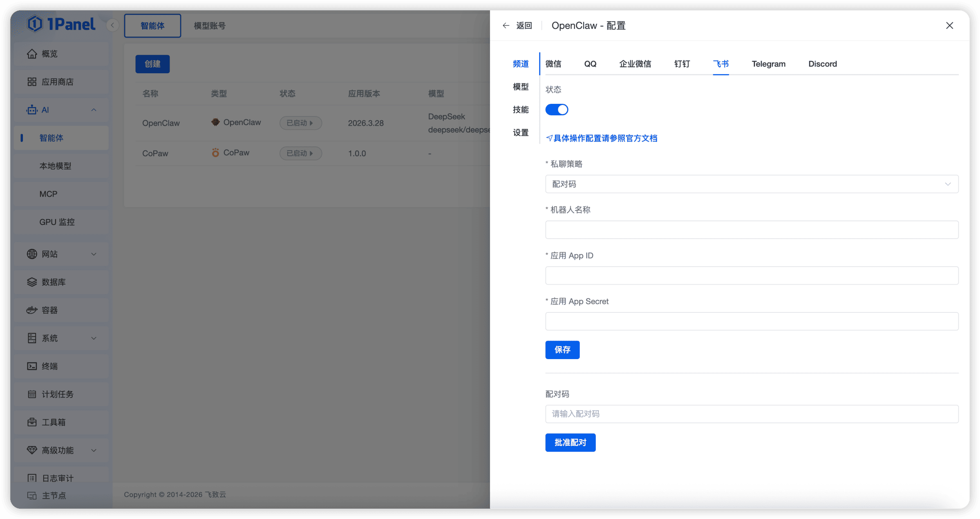Collapse the AI sidebar section

click(x=94, y=110)
